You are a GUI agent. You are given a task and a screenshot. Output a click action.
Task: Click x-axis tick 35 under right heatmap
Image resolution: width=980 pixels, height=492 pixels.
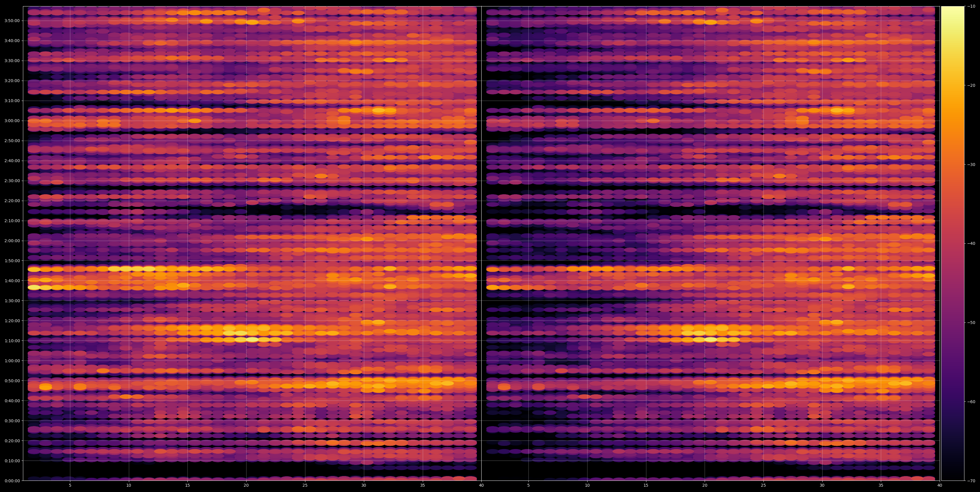pos(881,486)
